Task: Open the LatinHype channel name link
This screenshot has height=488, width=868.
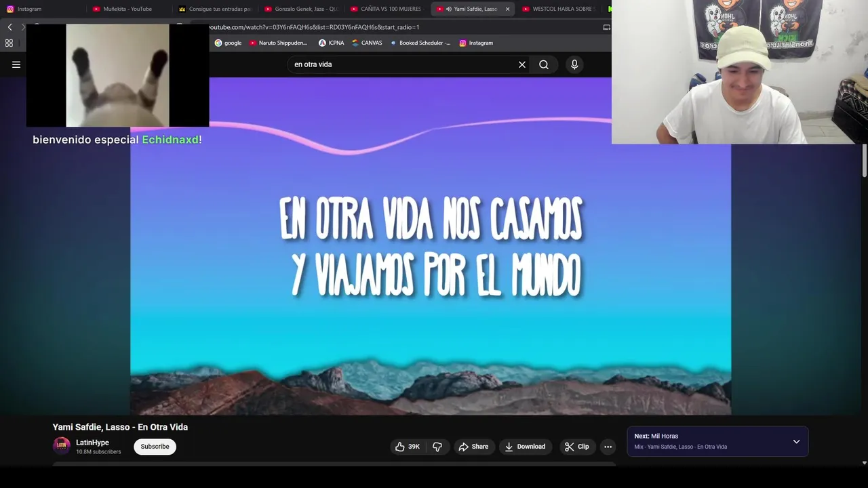Action: pos(92,443)
